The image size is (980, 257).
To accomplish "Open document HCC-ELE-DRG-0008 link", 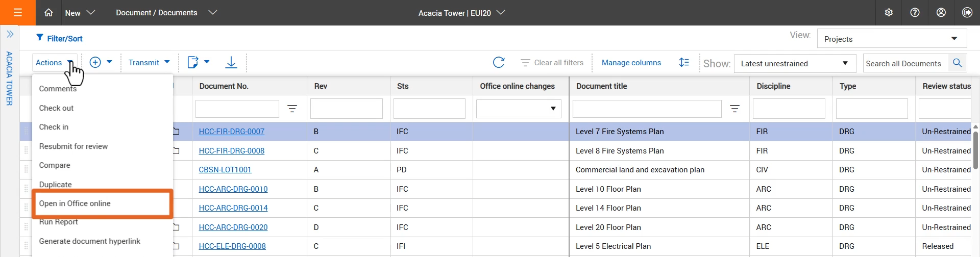I will 232,246.
